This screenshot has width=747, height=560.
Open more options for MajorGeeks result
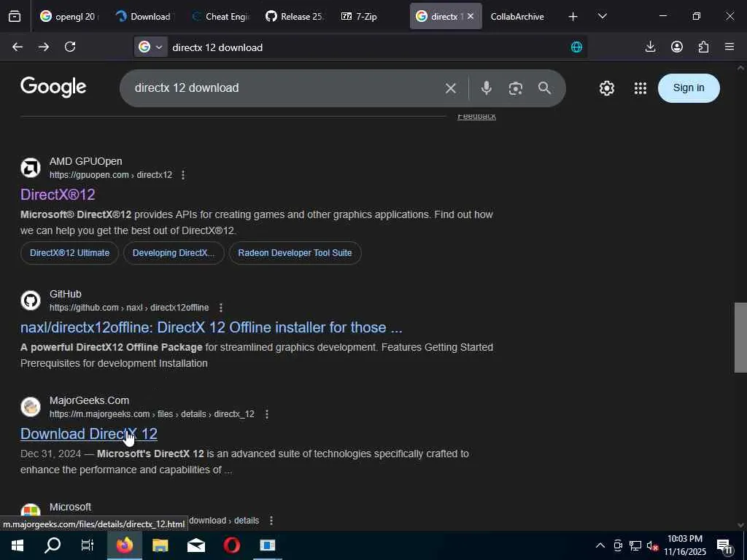point(267,414)
